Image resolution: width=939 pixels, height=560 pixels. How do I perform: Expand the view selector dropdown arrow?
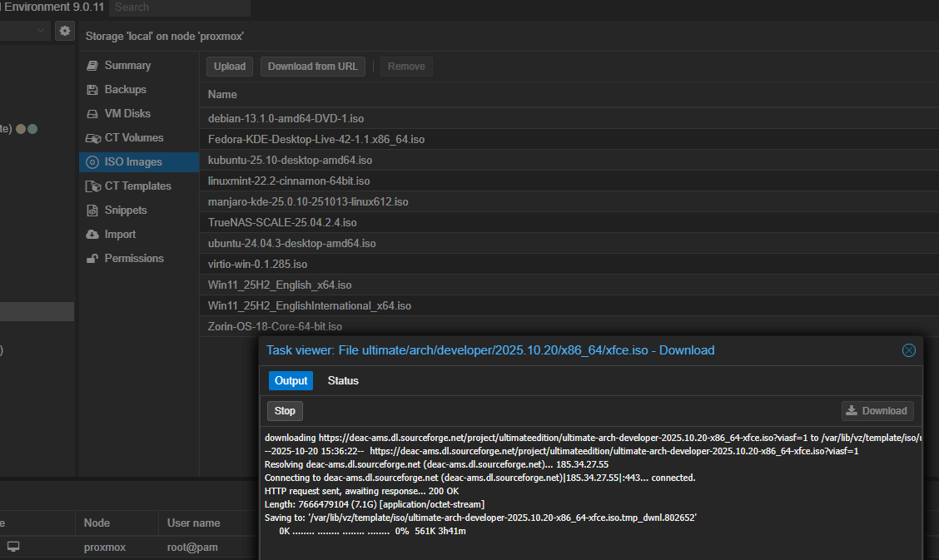[40, 31]
